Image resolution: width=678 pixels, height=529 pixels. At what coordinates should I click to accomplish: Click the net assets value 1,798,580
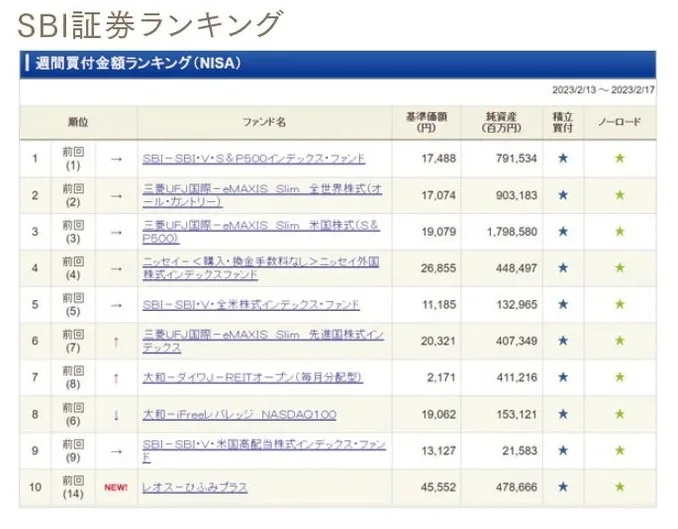(x=512, y=232)
